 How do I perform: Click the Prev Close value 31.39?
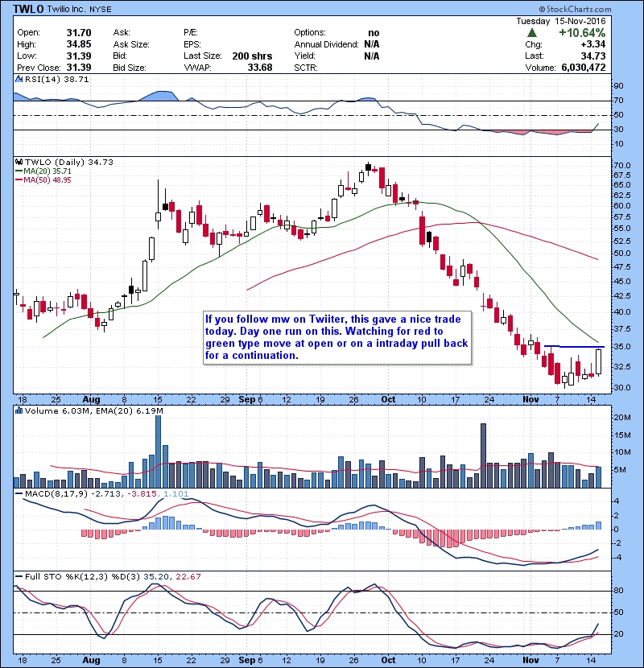79,68
